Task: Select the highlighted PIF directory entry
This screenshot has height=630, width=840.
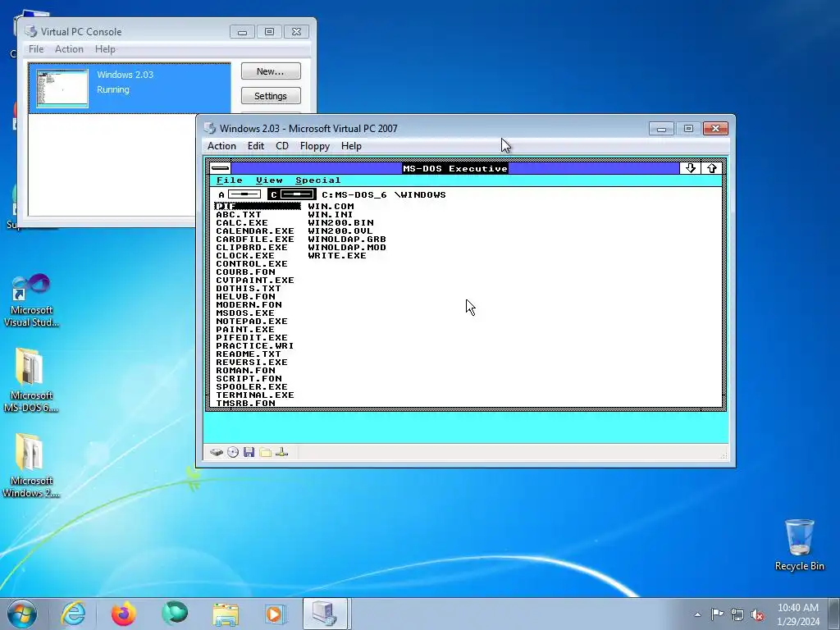Action: click(258, 206)
